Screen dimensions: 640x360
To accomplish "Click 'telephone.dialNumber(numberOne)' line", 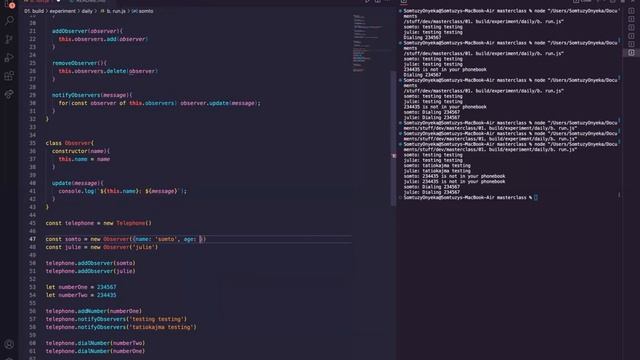I will click(x=95, y=351).
